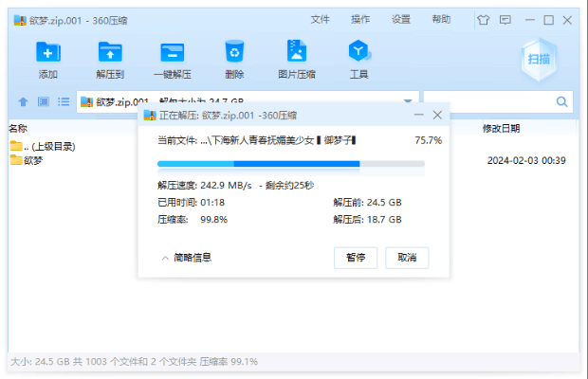The image size is (588, 379).
Task: Click the 取消 (Cancel) button
Action: pos(407,258)
